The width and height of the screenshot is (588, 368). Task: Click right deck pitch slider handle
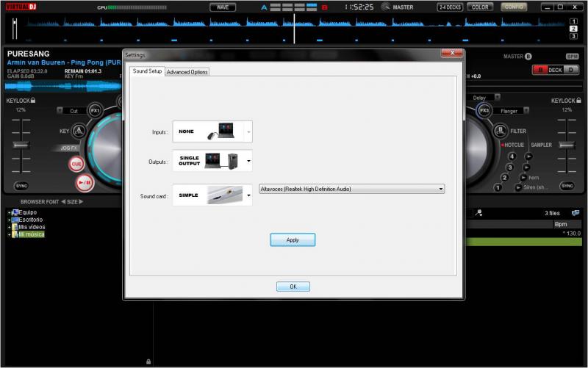tap(566, 145)
